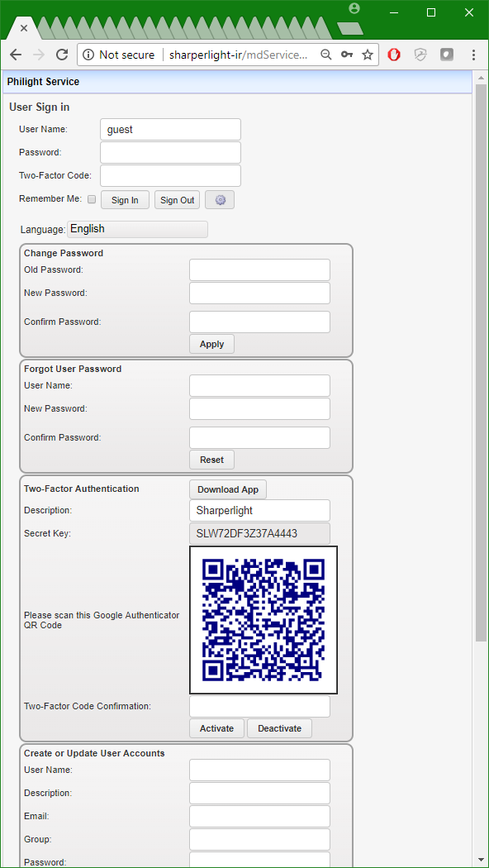Toggle the Remember Me checkbox
The image size is (489, 868).
click(92, 199)
